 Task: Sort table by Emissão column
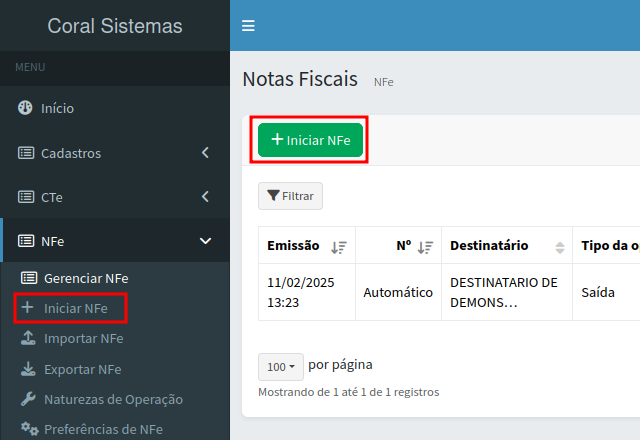pos(339,246)
